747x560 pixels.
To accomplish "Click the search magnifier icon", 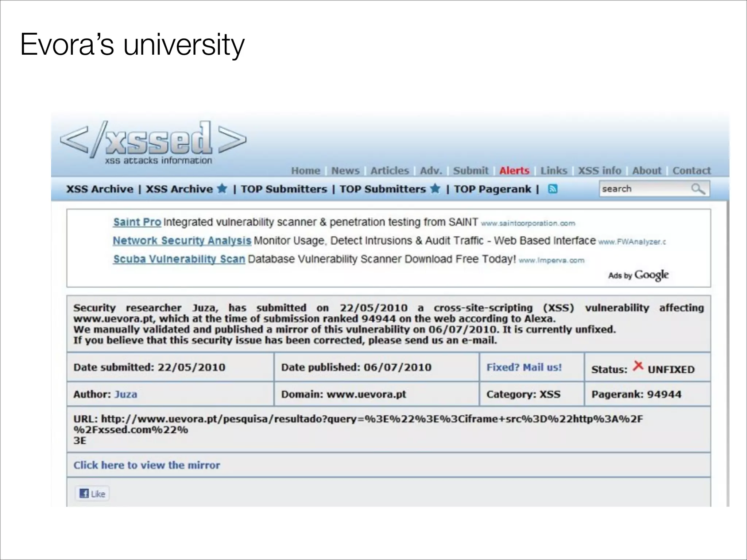I will pyautogui.click(x=698, y=189).
